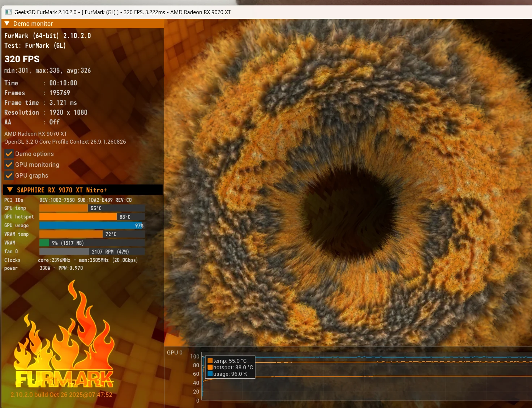Click the GPU 0 graph label
Viewport: 532px width, 408px height.
[175, 352]
